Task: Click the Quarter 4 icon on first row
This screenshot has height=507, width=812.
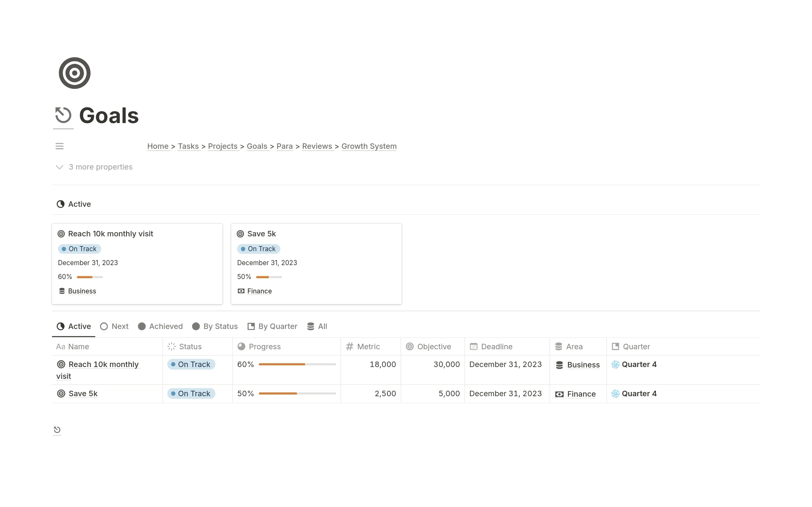Action: [x=616, y=364]
